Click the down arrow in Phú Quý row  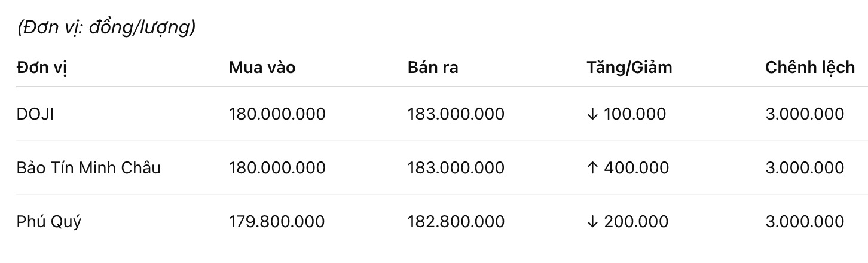click(592, 222)
